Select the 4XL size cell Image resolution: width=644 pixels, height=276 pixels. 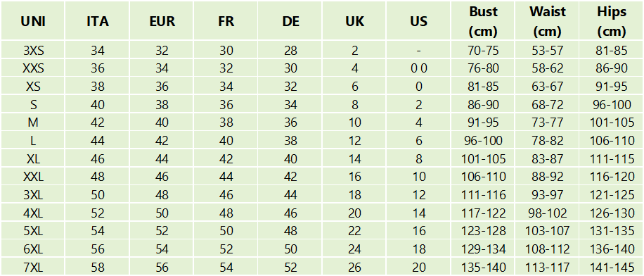click(x=33, y=213)
